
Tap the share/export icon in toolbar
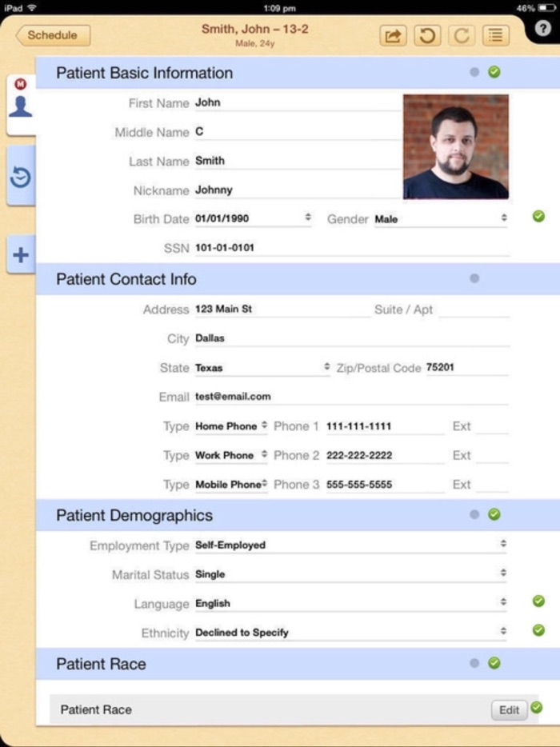[x=393, y=36]
